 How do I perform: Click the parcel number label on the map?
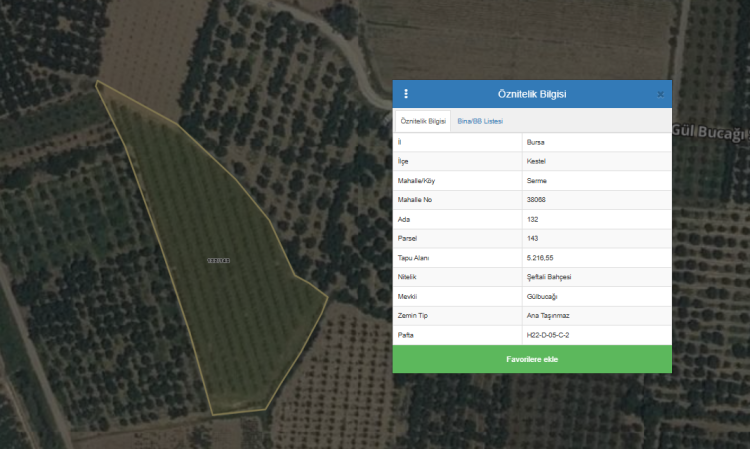point(218,260)
